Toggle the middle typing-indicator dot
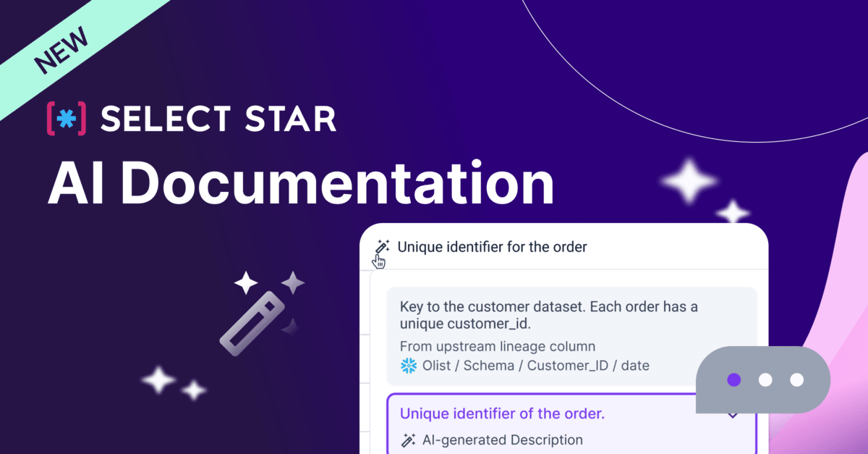Screen dimensions: 868x454 (765, 378)
